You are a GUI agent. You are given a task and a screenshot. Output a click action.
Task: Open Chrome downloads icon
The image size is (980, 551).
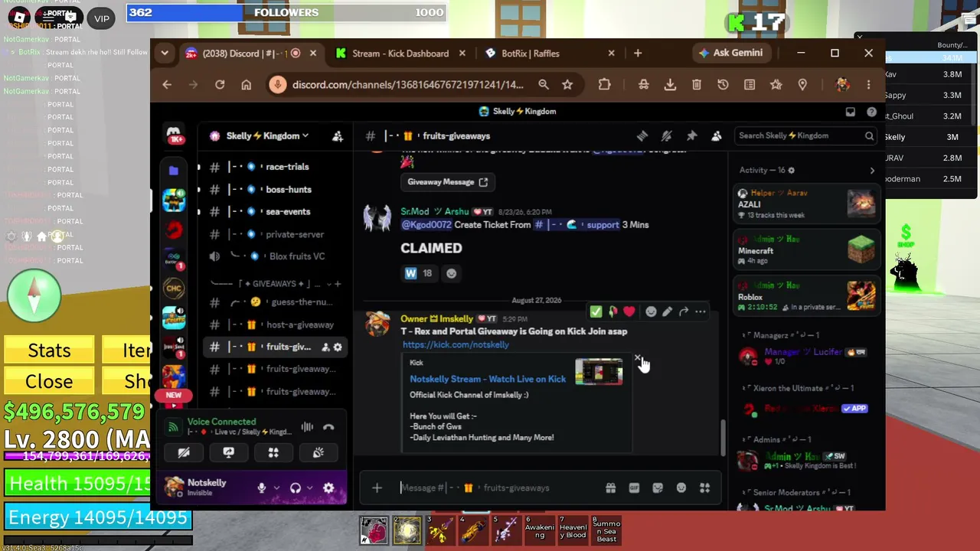670,85
